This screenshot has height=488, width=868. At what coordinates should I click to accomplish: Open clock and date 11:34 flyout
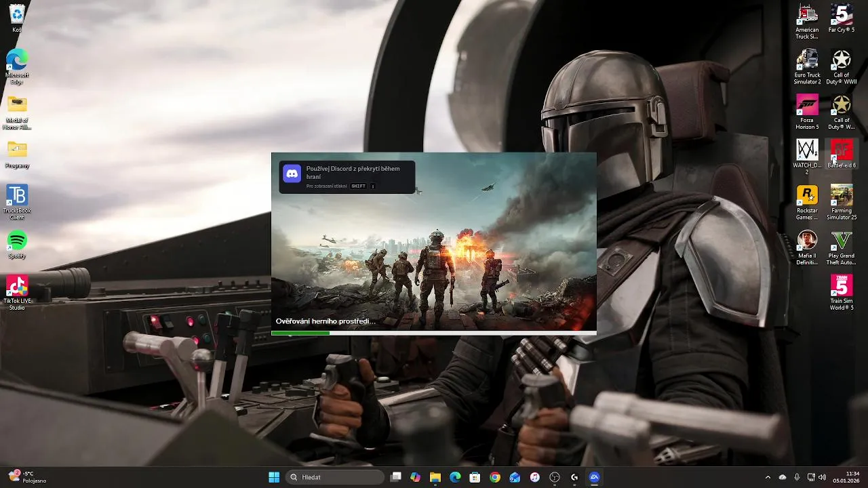(847, 477)
